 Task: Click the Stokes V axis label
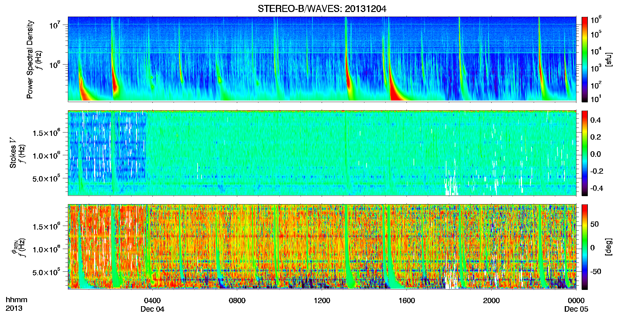pos(13,153)
